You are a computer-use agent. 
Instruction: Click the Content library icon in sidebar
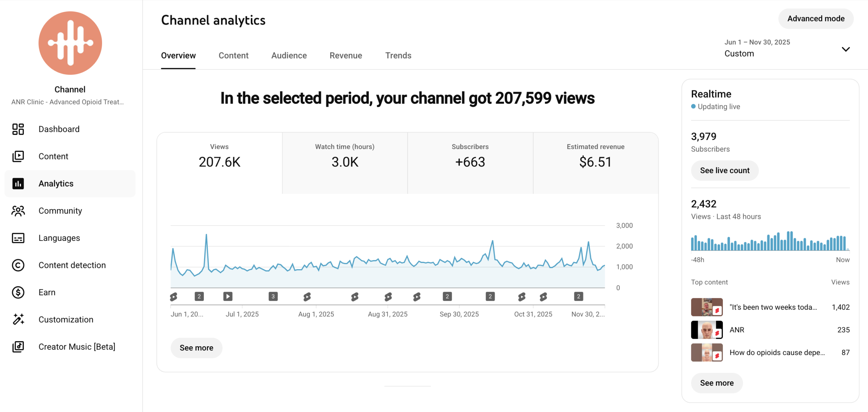[x=18, y=156]
